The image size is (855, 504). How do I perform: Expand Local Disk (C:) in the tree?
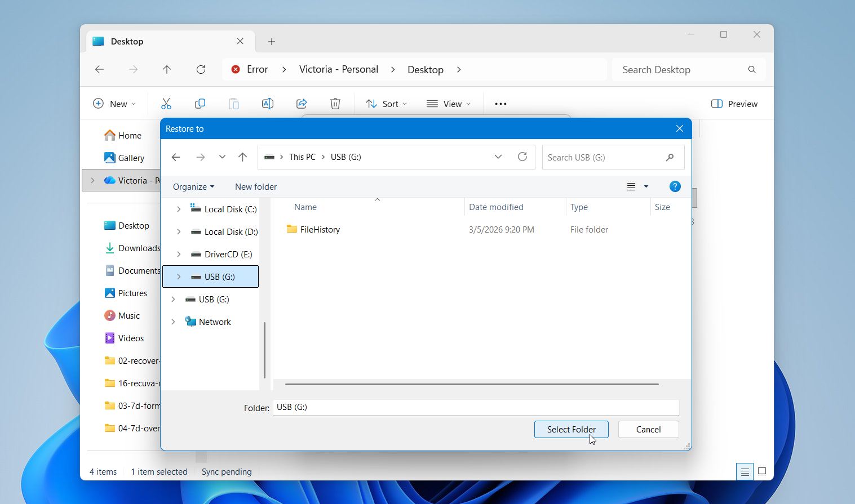(x=179, y=209)
